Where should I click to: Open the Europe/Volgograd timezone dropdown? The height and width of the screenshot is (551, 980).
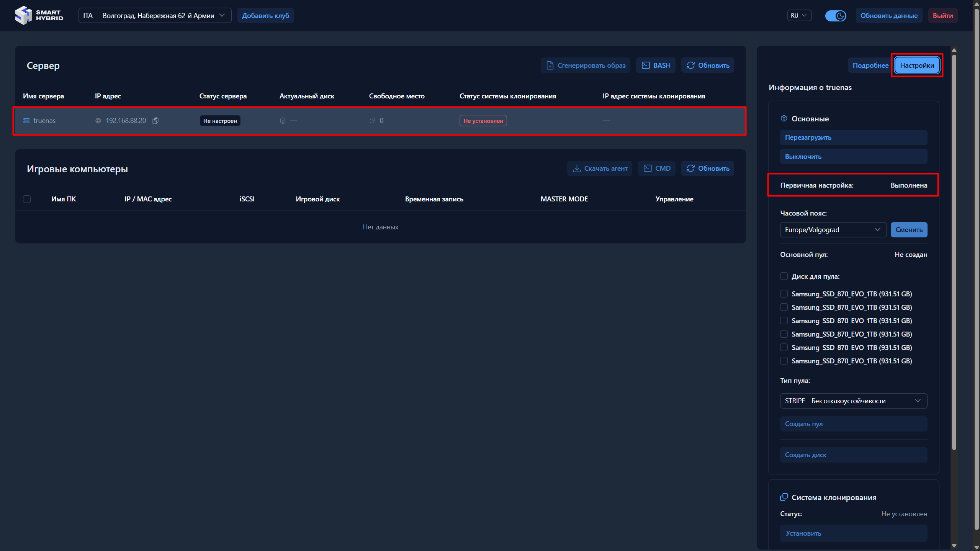833,230
